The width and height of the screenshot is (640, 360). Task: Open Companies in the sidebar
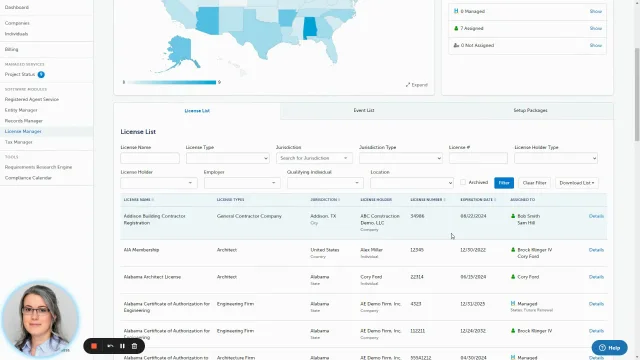coord(17,23)
